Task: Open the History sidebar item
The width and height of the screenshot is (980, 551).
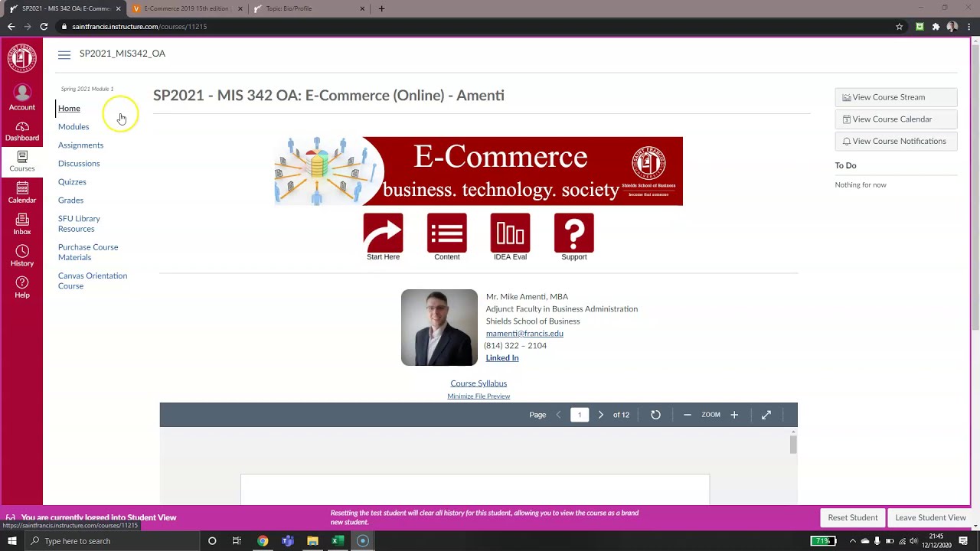Action: point(21,256)
